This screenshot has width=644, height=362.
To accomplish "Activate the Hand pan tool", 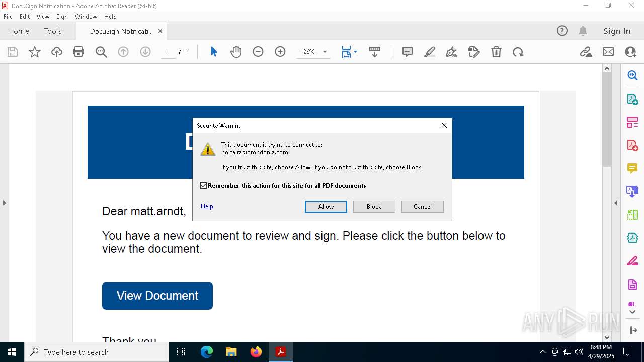I will (236, 52).
